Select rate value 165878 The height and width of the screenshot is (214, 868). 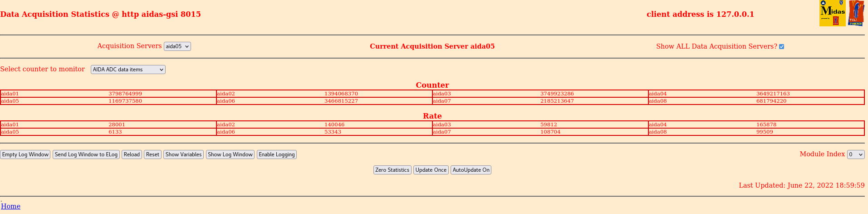coord(766,124)
